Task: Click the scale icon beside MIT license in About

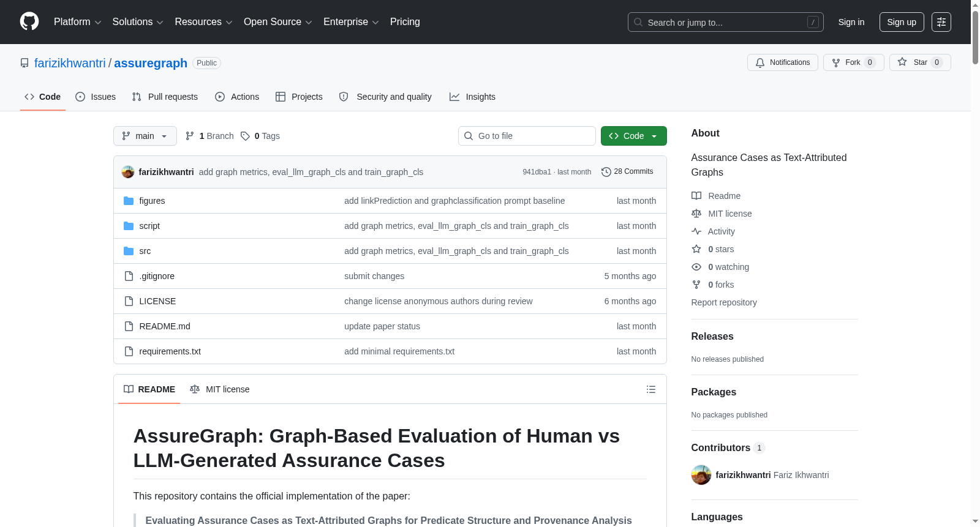Action: (x=696, y=214)
